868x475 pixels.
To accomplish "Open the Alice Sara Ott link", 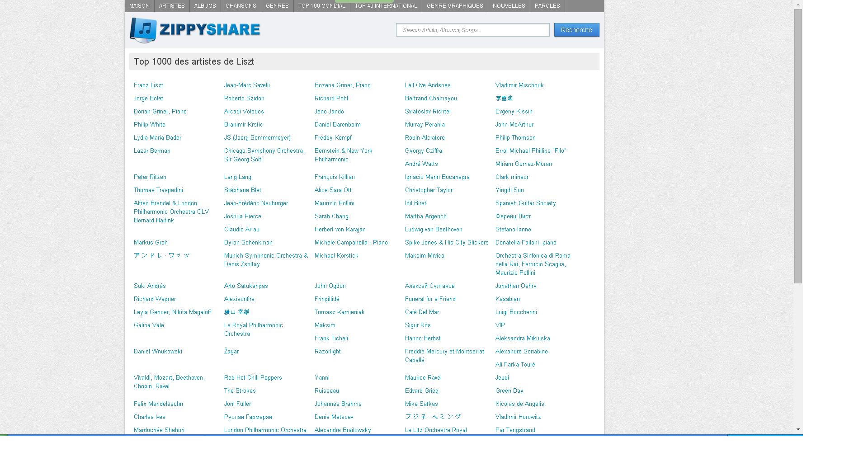I will coord(333,190).
